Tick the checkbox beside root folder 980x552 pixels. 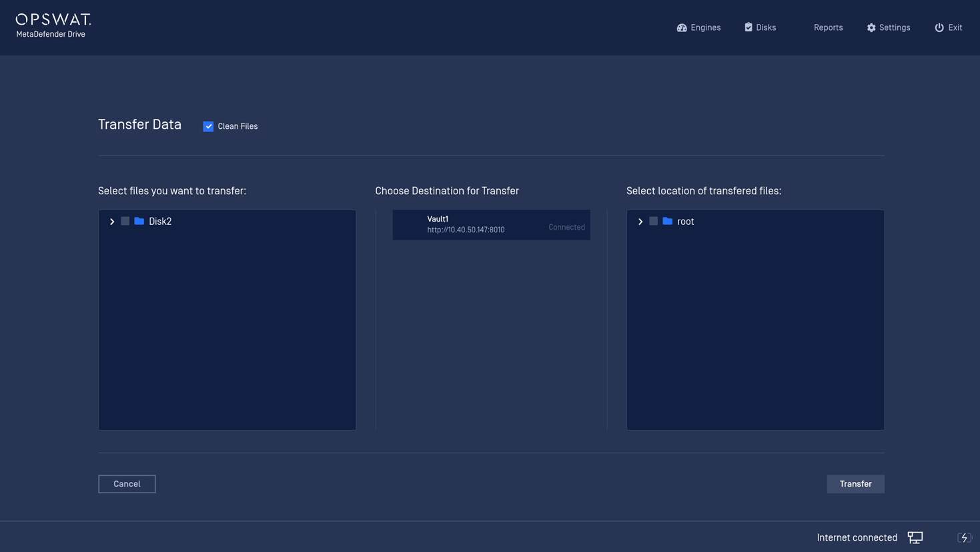(x=654, y=221)
